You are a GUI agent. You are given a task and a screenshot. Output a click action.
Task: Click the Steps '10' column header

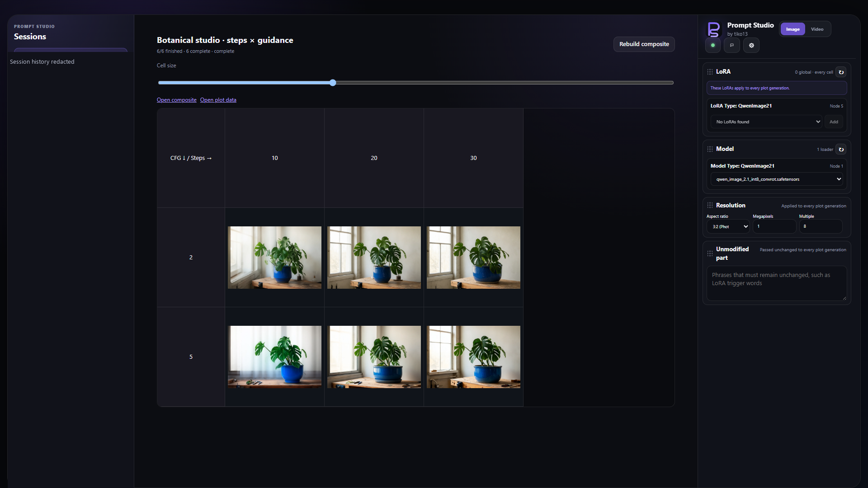tap(274, 158)
